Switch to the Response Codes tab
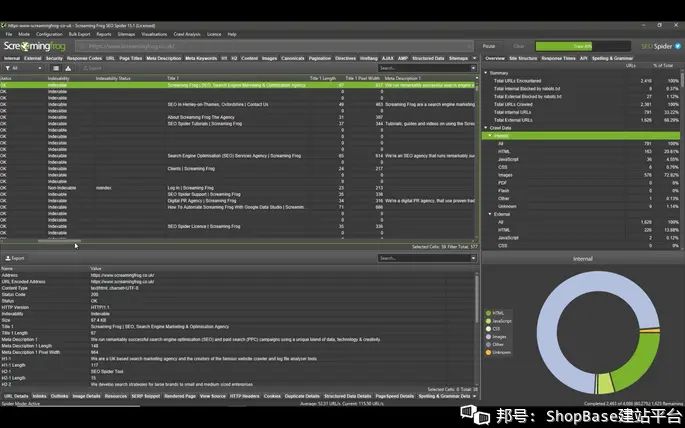Viewport: 685px width, 428px height. click(x=84, y=58)
